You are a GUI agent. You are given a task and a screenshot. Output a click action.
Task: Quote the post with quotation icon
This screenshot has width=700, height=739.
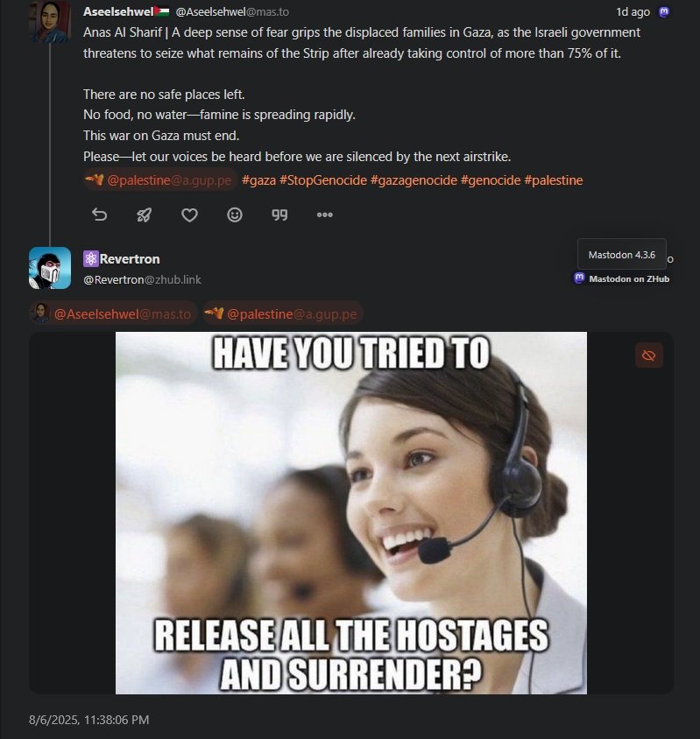point(279,215)
